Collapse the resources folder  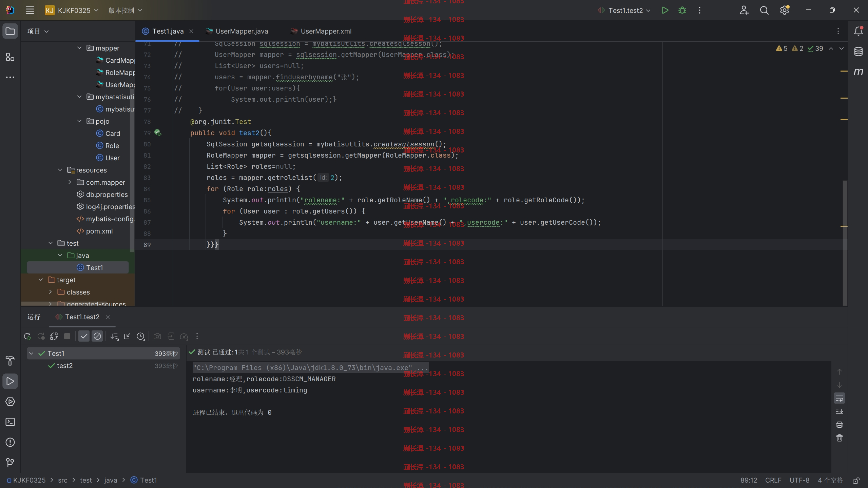[x=60, y=170]
